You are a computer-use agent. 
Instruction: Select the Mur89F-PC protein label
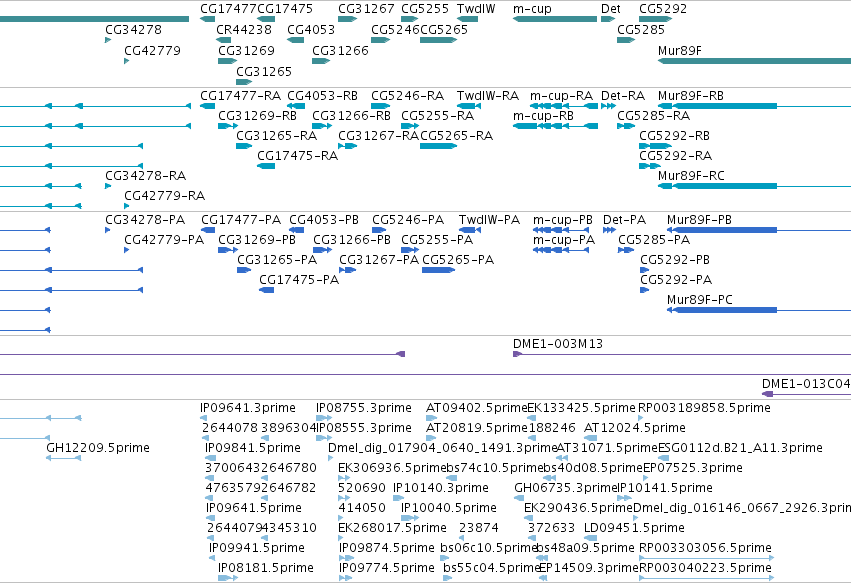pyautogui.click(x=700, y=299)
